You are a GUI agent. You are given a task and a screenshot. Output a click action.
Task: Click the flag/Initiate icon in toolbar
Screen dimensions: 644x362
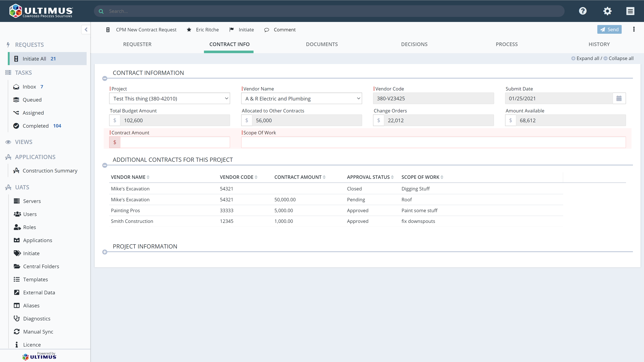pyautogui.click(x=232, y=30)
